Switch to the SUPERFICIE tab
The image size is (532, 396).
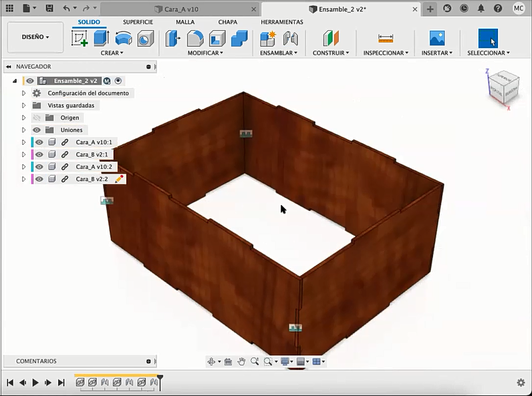point(138,22)
